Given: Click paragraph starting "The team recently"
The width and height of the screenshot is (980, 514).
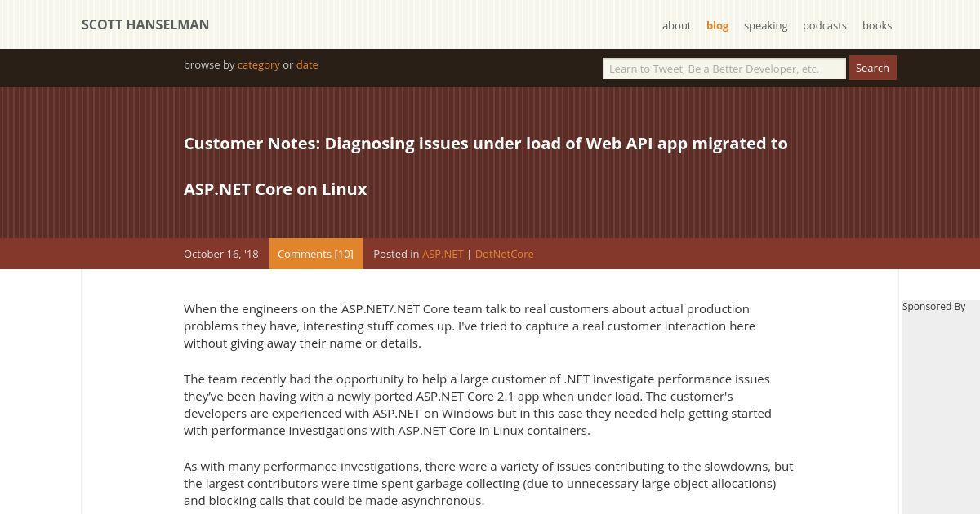Looking at the screenshot, I should point(478,405).
